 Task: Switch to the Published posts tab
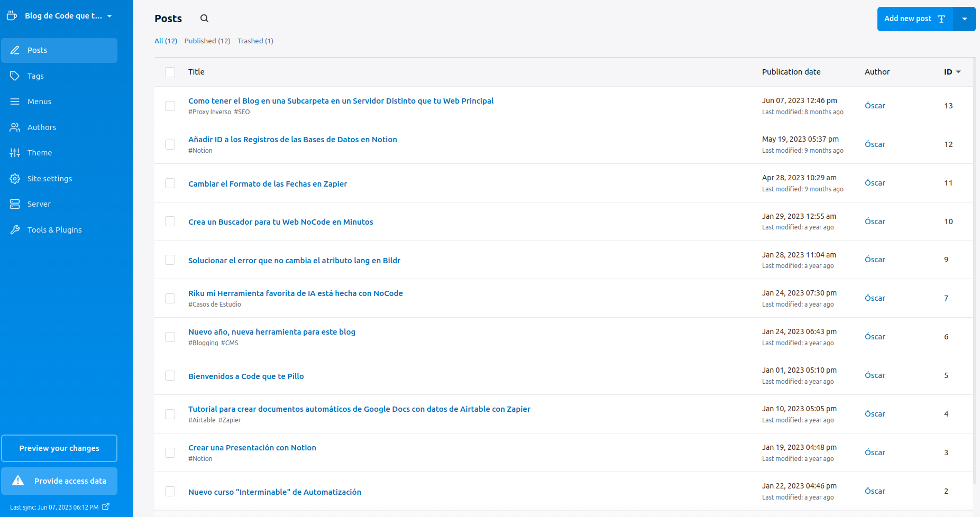(x=207, y=41)
